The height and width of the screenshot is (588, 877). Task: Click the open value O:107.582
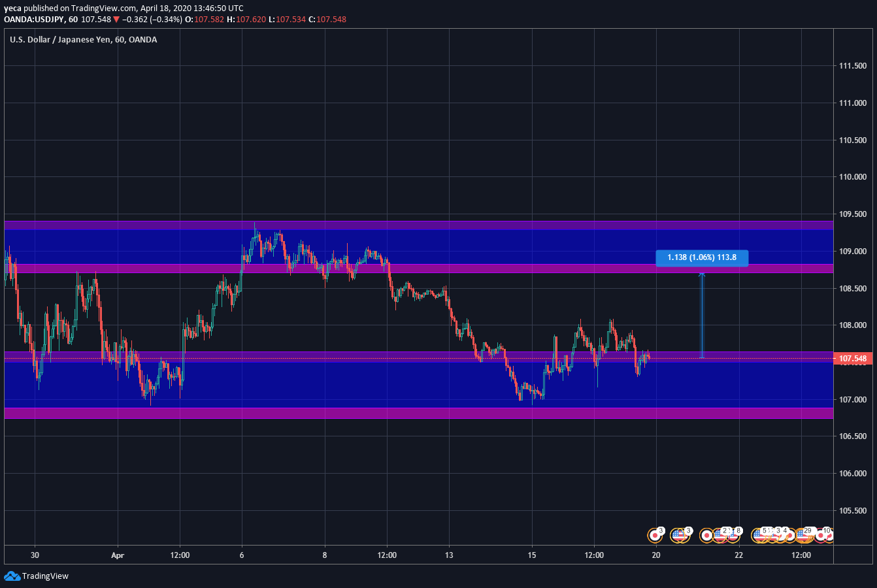click(x=205, y=19)
